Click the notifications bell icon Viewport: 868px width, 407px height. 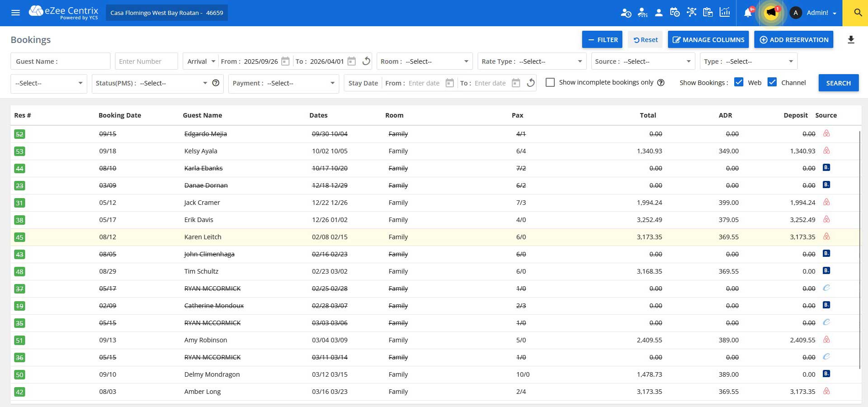pyautogui.click(x=748, y=13)
